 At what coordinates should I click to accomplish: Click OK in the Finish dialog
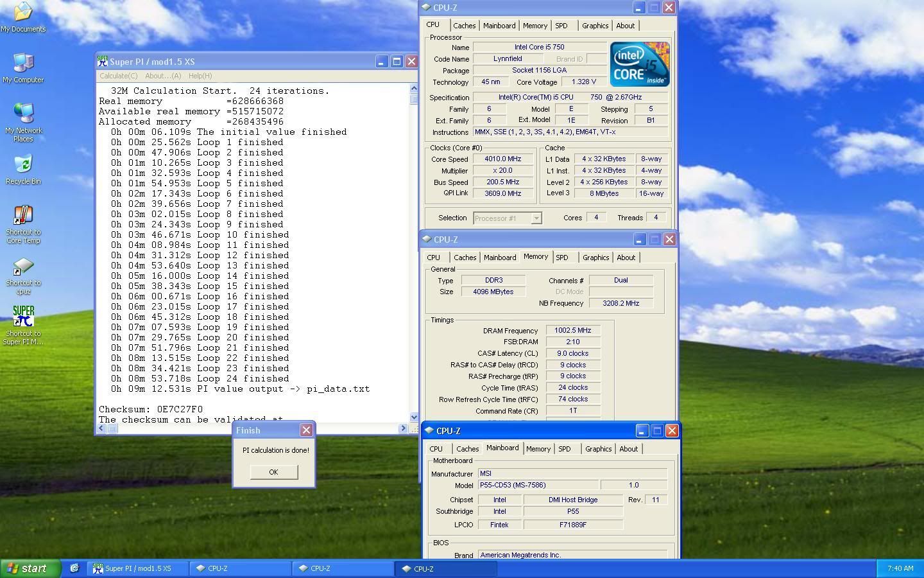(273, 472)
